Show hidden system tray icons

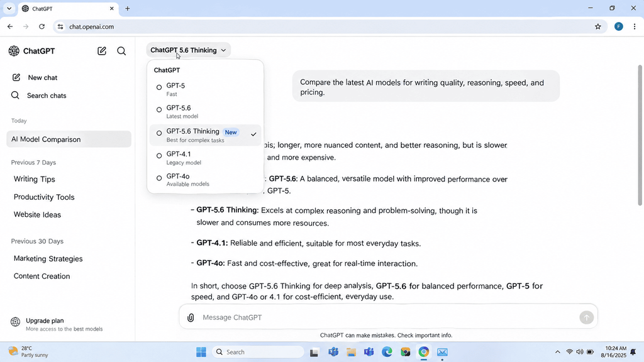557,352
